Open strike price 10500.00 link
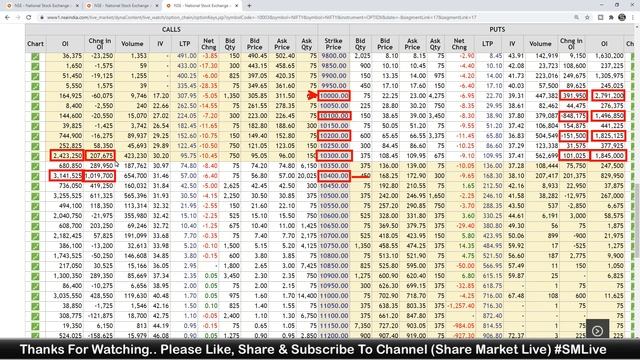This screenshot has height=360, width=640. point(334,196)
